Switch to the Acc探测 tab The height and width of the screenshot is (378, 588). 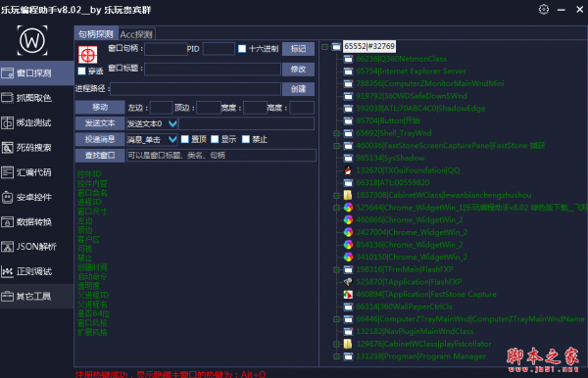[136, 34]
